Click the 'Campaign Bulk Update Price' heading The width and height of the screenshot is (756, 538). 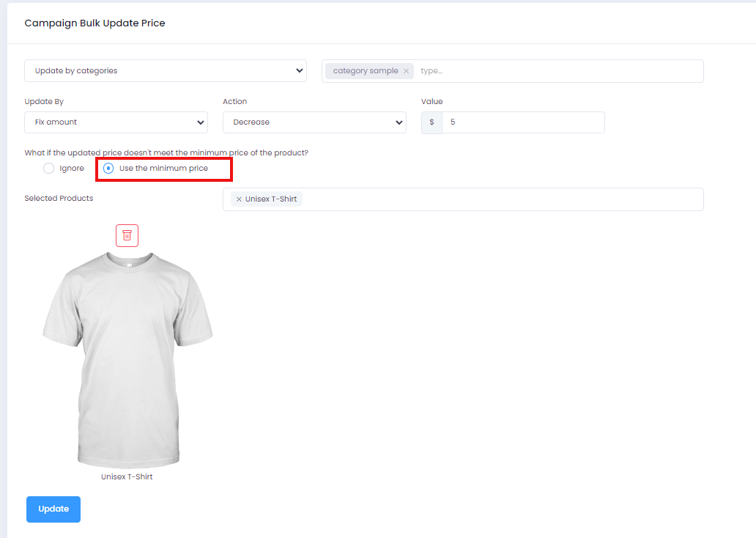point(95,23)
